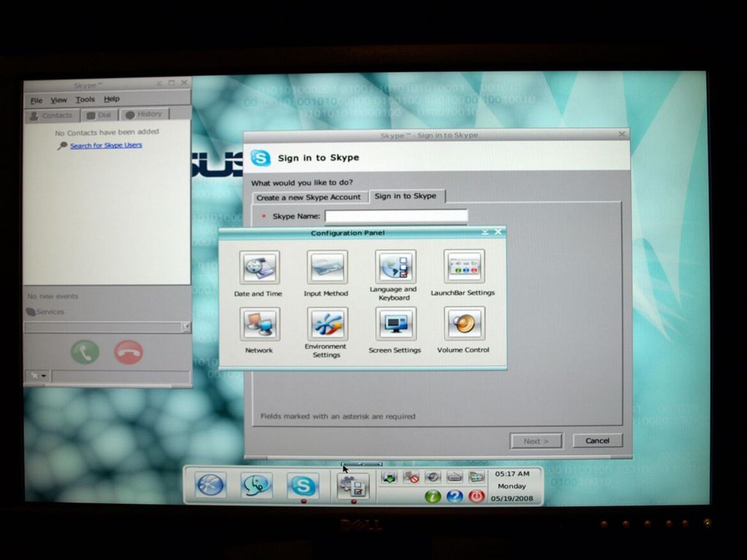Collapse the Configuration Panel using its shade button
The width and height of the screenshot is (747, 560).
click(485, 232)
